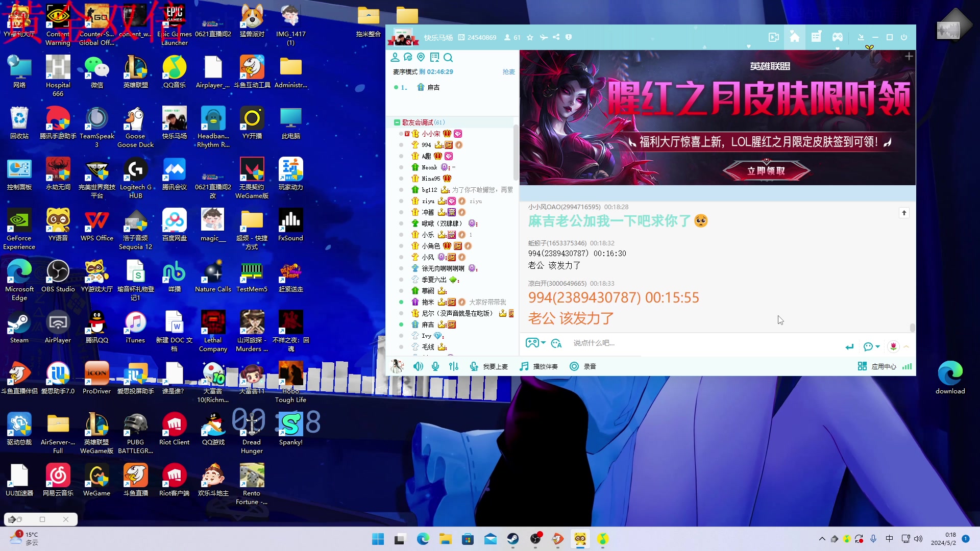Click the 抢麦 link in queue panel

pyautogui.click(x=508, y=72)
